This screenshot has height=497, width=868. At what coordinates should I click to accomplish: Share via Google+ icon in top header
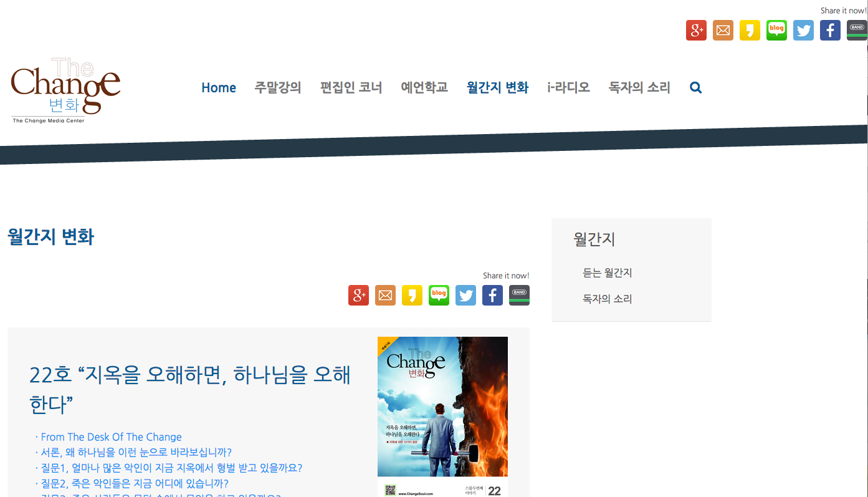click(696, 30)
